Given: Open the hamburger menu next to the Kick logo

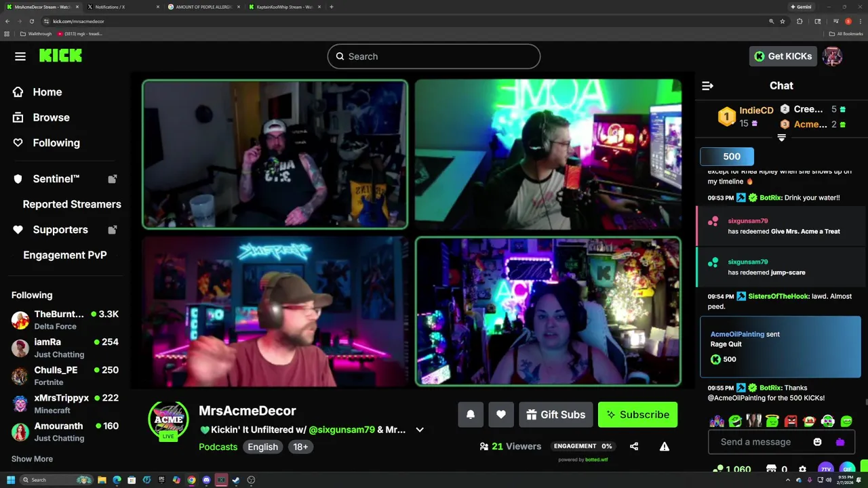Looking at the screenshot, I should (x=20, y=56).
